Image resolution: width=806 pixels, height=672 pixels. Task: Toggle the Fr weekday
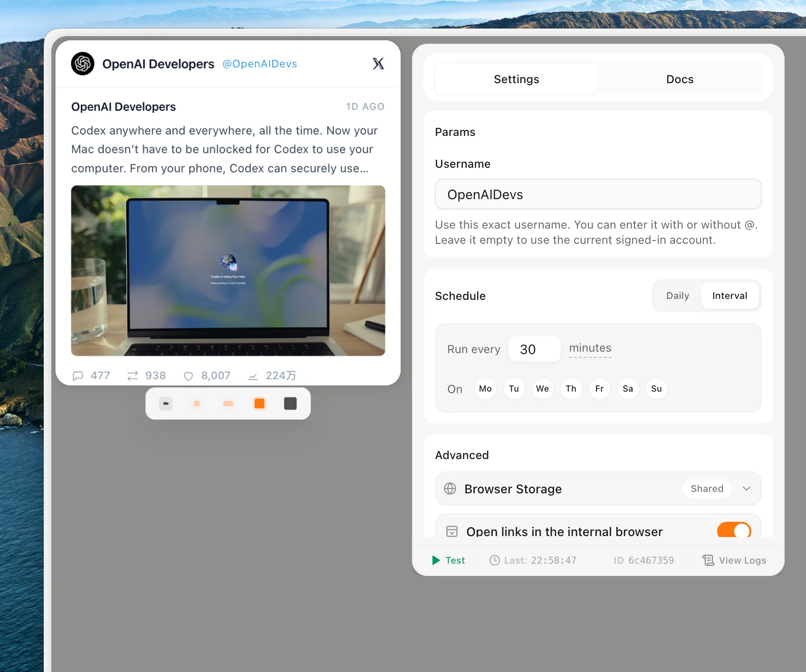pos(599,389)
